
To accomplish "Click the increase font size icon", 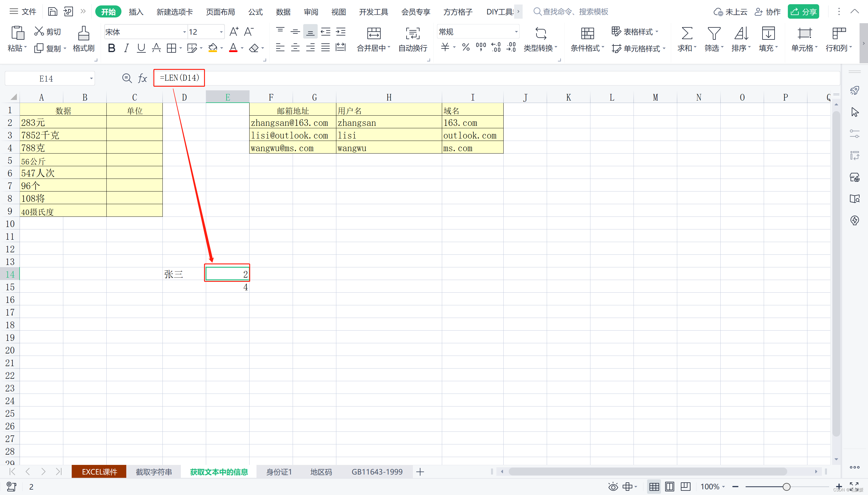I will click(x=234, y=32).
